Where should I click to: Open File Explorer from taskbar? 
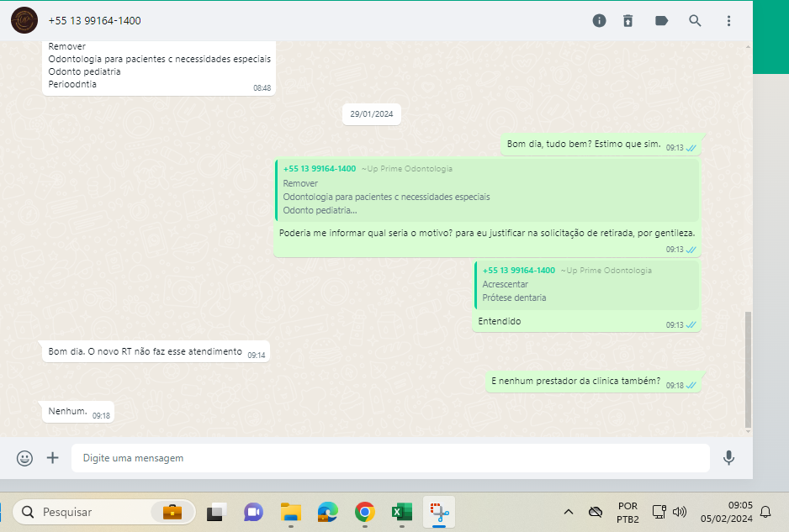(290, 512)
